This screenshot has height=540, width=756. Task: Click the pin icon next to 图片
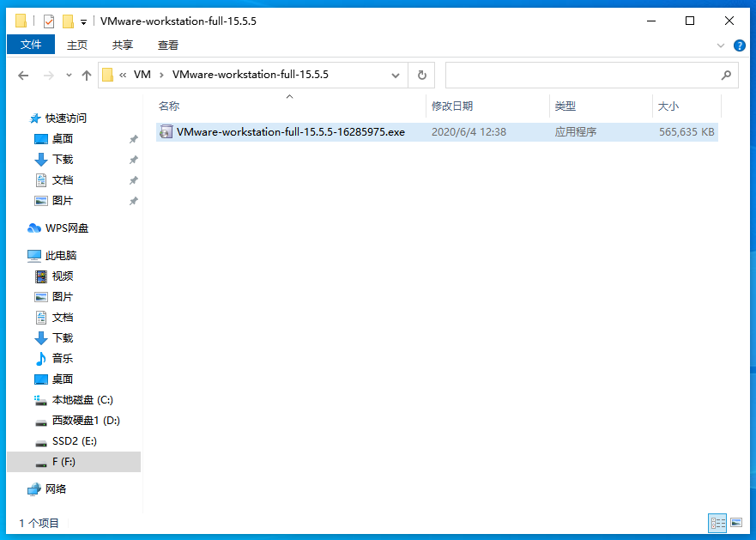coord(134,201)
